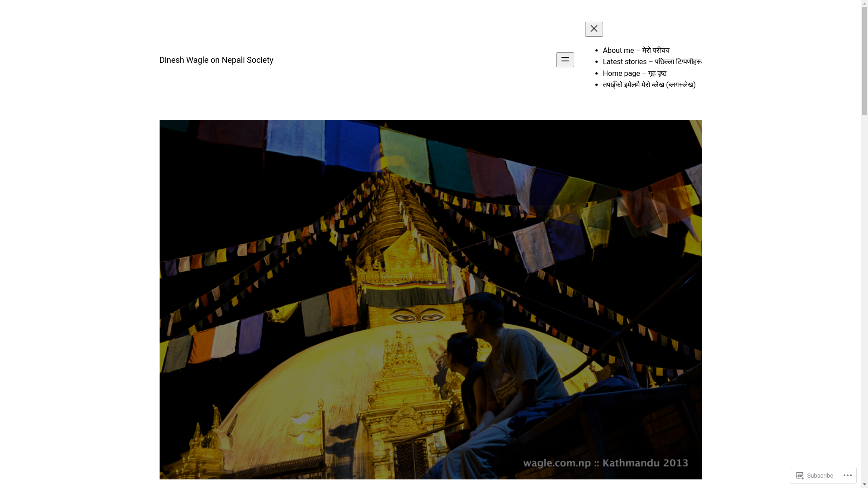Open the 'About me' menu item

636,50
